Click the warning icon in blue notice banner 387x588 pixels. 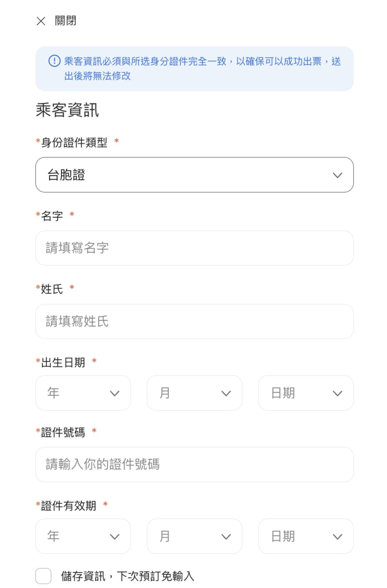[x=53, y=61]
